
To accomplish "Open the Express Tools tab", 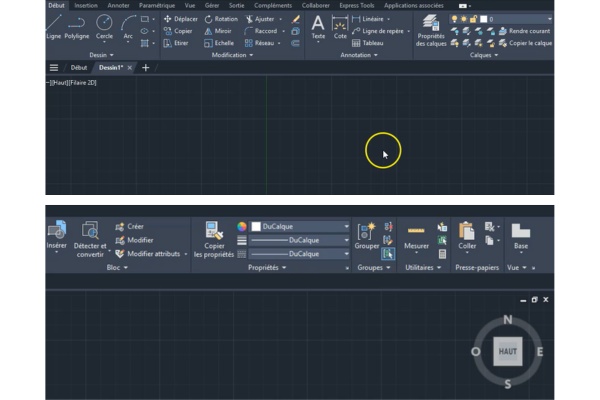I will point(357,5).
